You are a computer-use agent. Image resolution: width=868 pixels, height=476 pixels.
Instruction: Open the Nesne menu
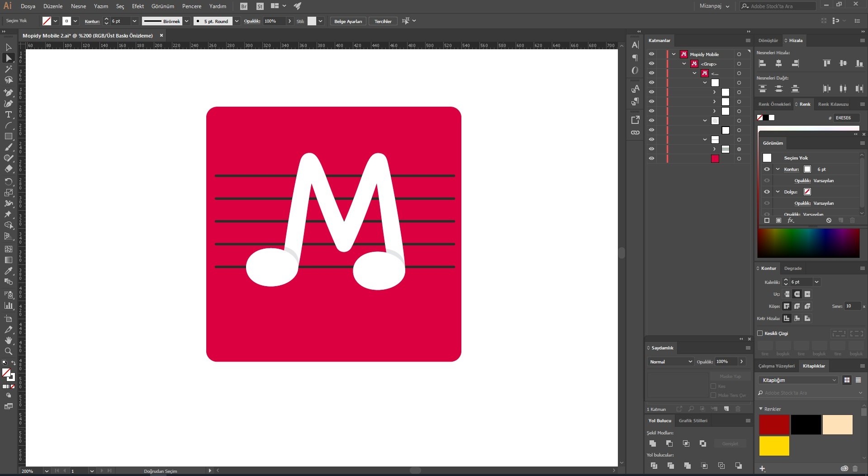[78, 6]
